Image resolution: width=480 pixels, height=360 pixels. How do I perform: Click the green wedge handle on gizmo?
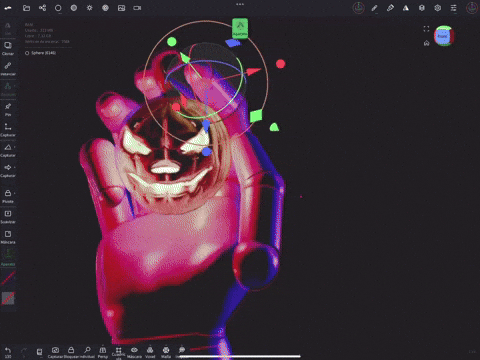274,127
